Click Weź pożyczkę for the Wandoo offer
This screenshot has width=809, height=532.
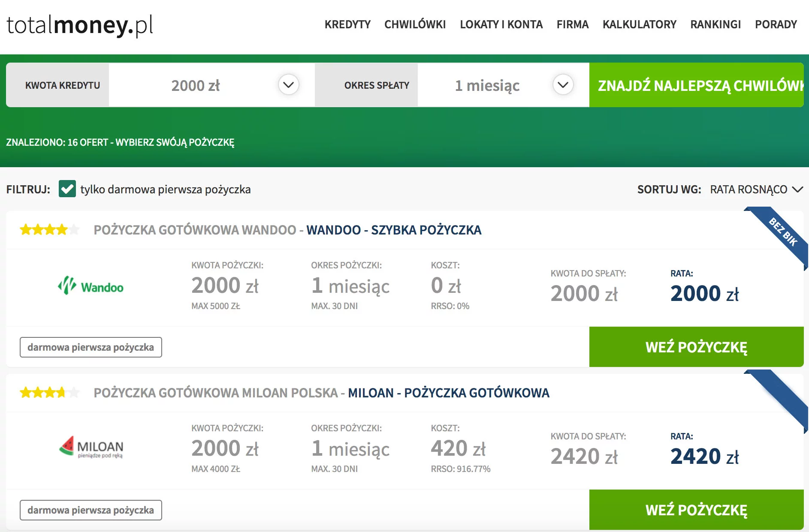(696, 347)
